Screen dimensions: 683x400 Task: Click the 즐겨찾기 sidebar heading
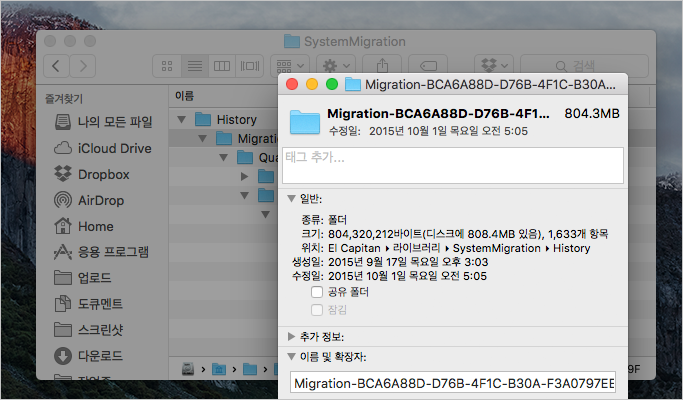[x=64, y=98]
